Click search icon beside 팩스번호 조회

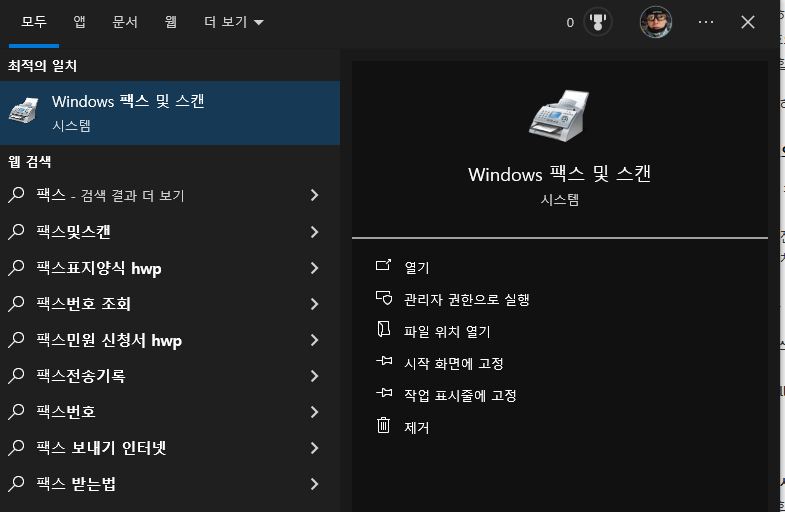pyautogui.click(x=16, y=304)
